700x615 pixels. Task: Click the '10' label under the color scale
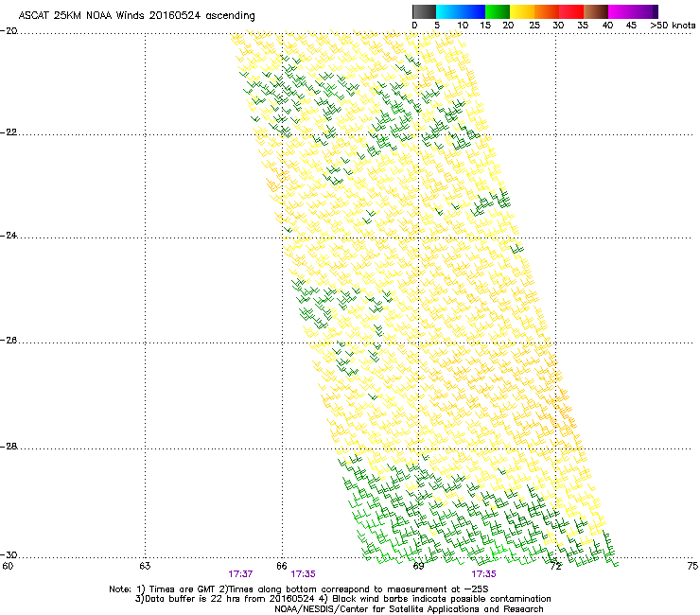pos(463,26)
